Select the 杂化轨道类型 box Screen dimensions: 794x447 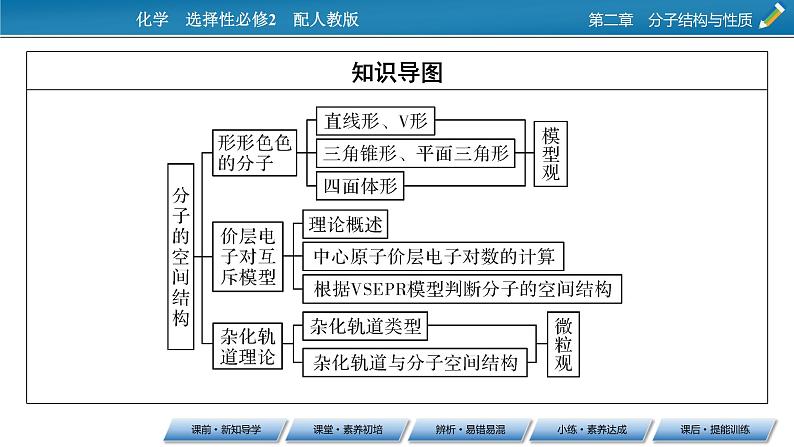tap(366, 327)
